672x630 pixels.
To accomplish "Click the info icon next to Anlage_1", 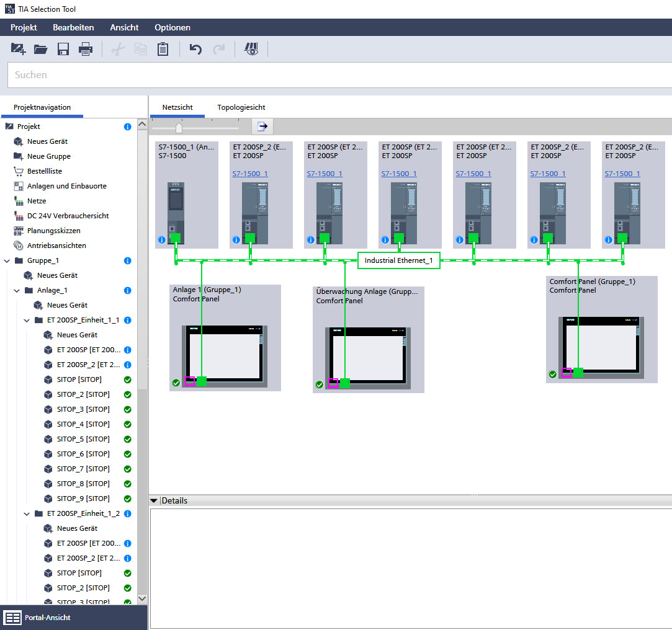I will click(x=128, y=290).
